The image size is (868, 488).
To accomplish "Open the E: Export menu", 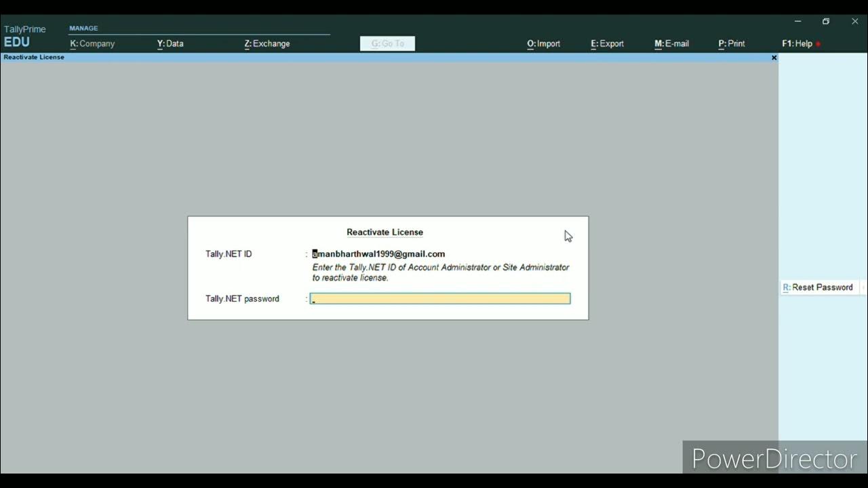I will (607, 43).
